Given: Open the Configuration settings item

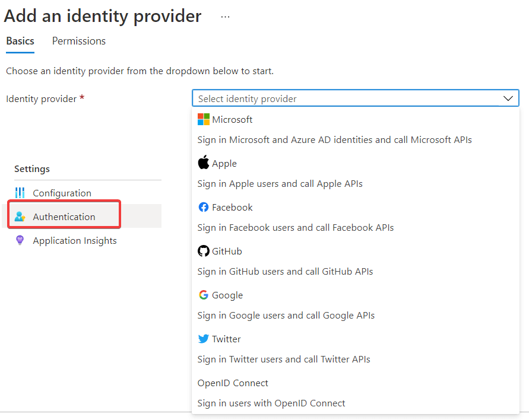Looking at the screenshot, I should 62,193.
